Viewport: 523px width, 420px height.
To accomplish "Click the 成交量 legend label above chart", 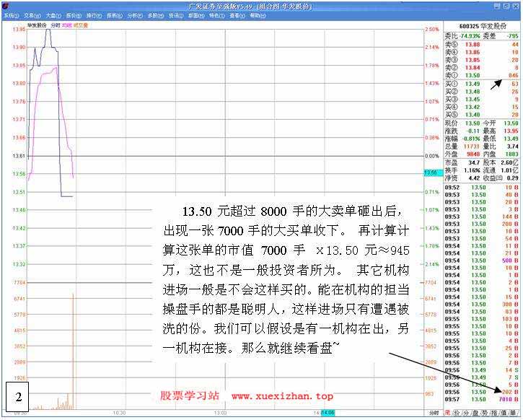I will (81, 25).
